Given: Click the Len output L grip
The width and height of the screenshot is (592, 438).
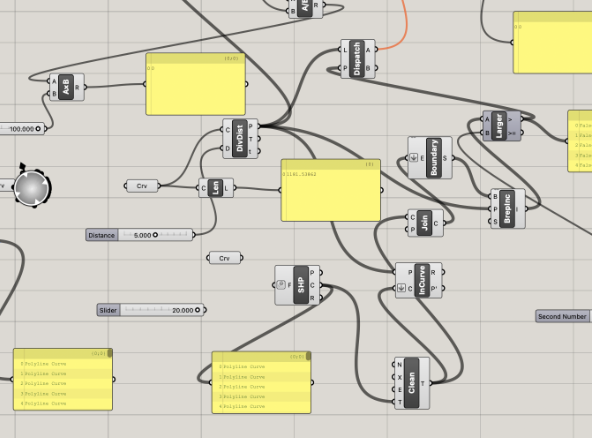Looking at the screenshot, I should [x=234, y=188].
